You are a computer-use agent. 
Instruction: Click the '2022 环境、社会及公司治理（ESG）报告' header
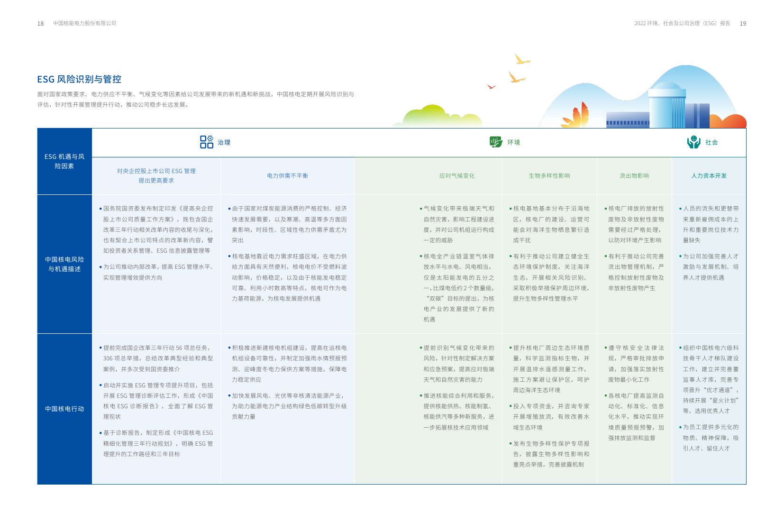click(x=682, y=23)
